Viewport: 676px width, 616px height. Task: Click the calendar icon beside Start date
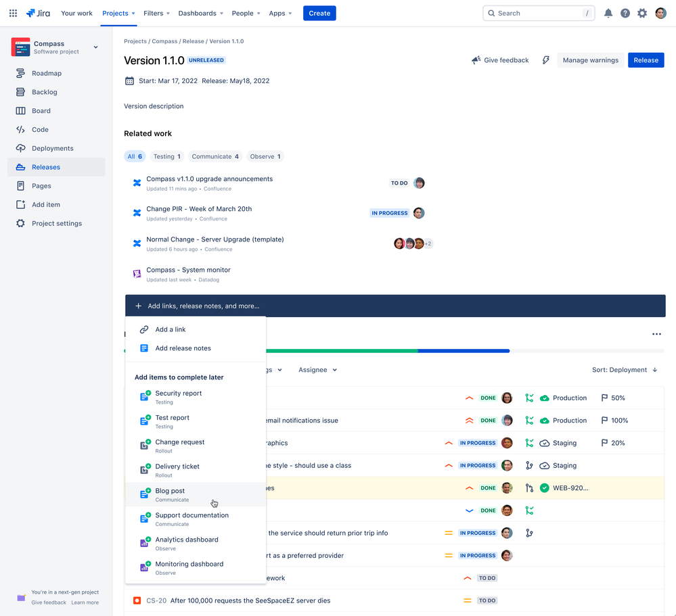(129, 80)
